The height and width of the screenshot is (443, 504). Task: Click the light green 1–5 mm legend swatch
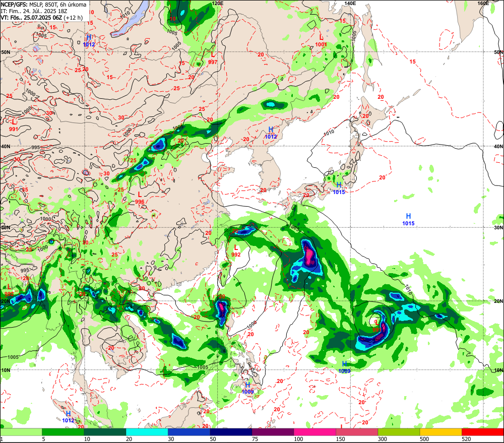coord(21,432)
